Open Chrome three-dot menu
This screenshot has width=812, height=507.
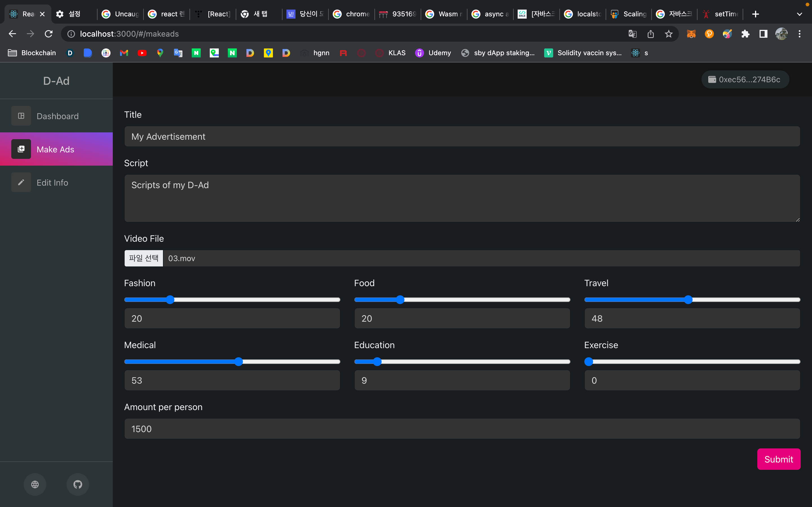800,34
